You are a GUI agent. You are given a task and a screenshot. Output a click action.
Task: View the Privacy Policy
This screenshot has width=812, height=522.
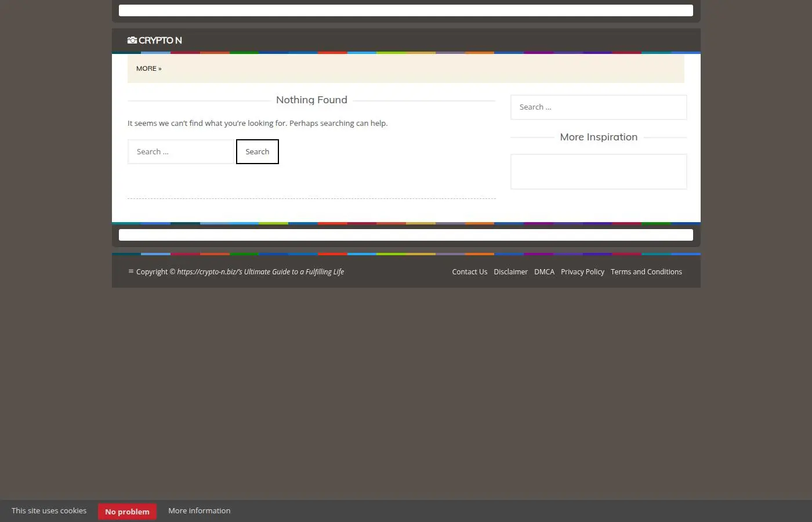click(x=582, y=271)
